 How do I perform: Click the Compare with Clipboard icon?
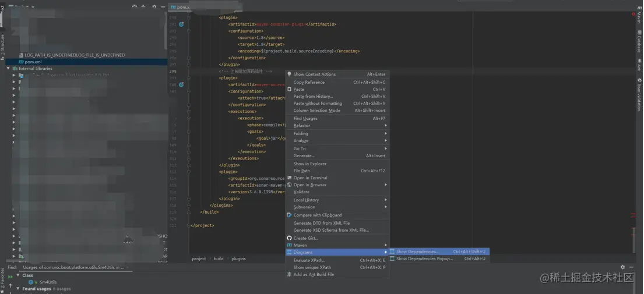point(289,215)
